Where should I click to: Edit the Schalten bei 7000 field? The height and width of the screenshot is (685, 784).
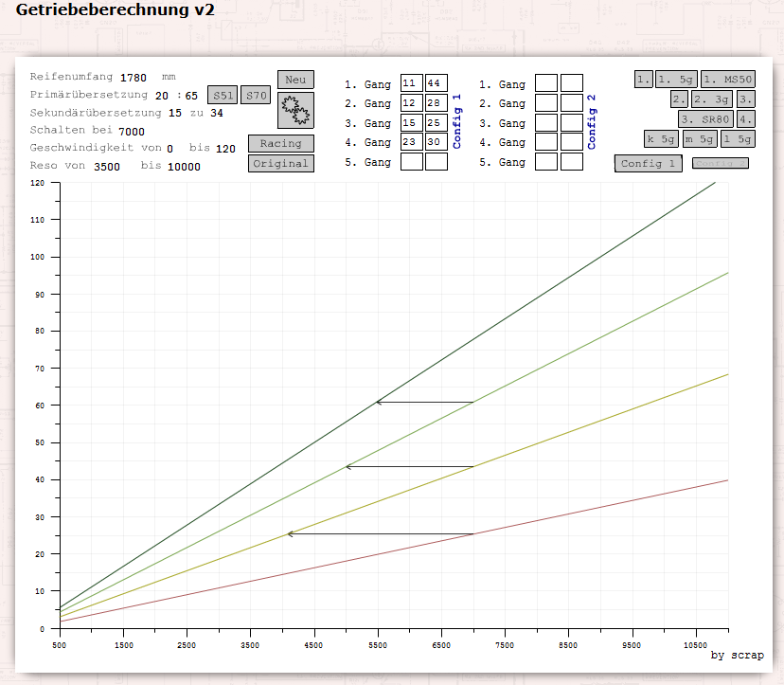pos(132,132)
